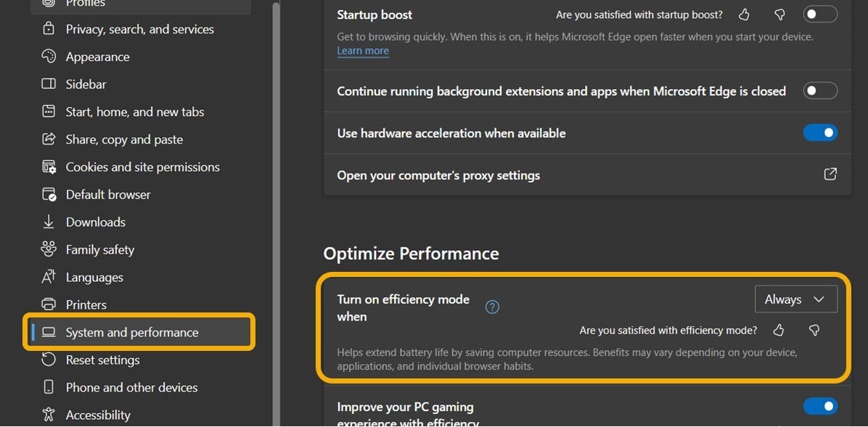Image resolution: width=868 pixels, height=427 pixels.
Task: Click the Family safety icon
Action: pyautogui.click(x=48, y=249)
